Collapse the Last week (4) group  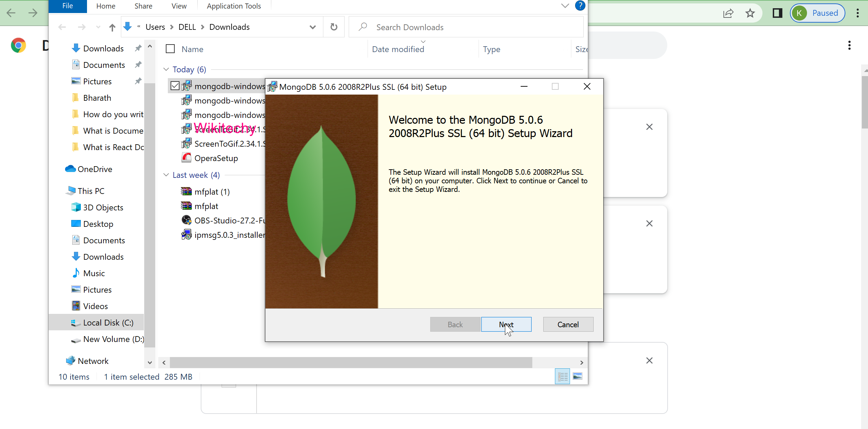point(166,175)
